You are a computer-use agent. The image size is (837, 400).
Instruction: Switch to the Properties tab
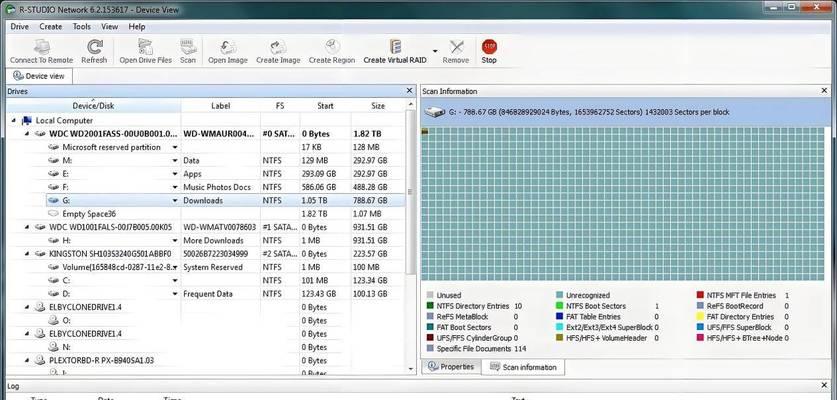coord(452,367)
